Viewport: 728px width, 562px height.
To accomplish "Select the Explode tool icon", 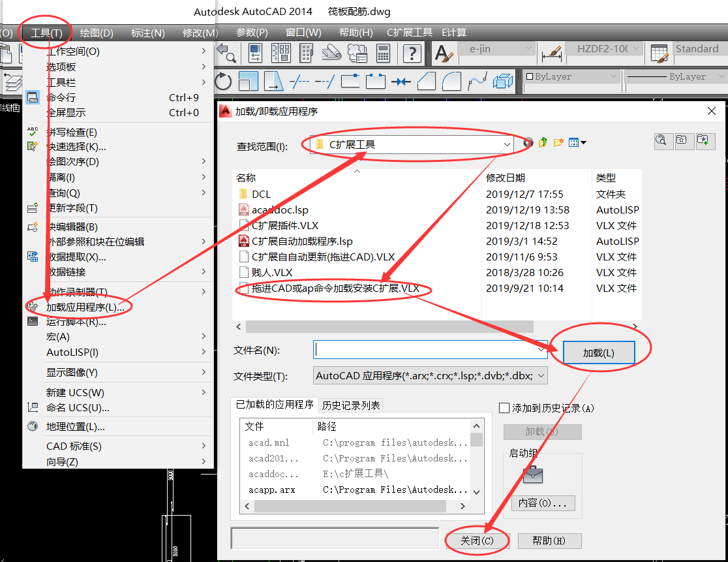I will click(x=503, y=82).
